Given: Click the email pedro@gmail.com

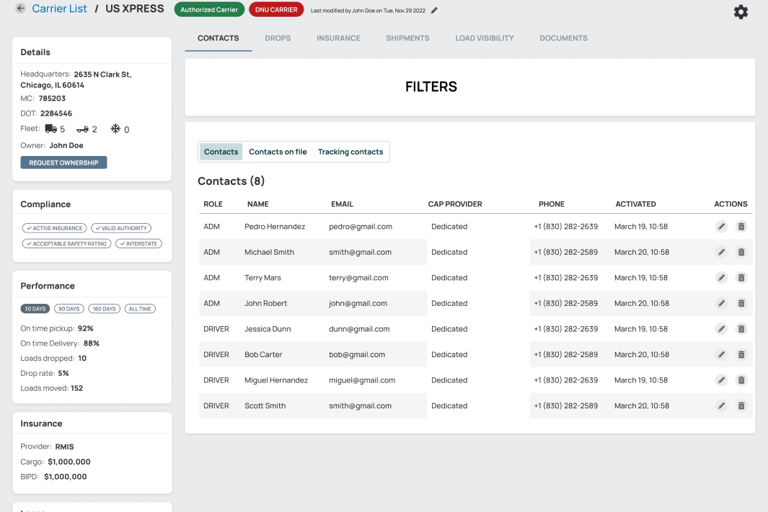Looking at the screenshot, I should (360, 226).
